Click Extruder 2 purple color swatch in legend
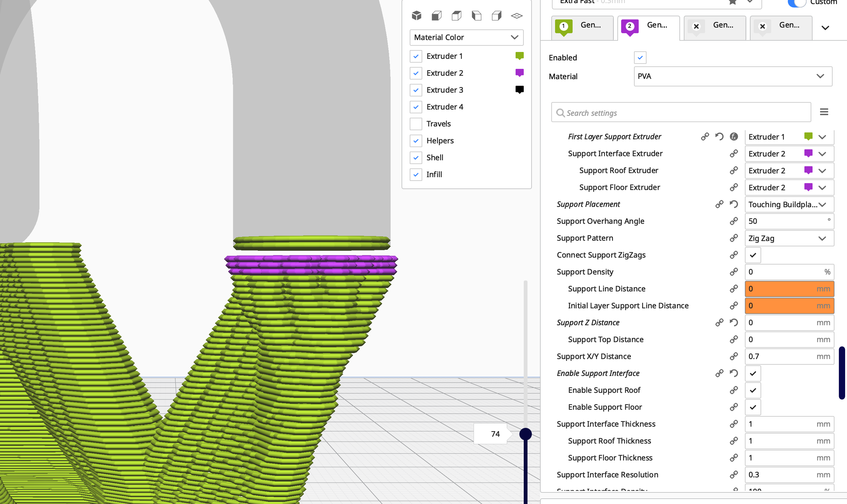 (x=519, y=73)
